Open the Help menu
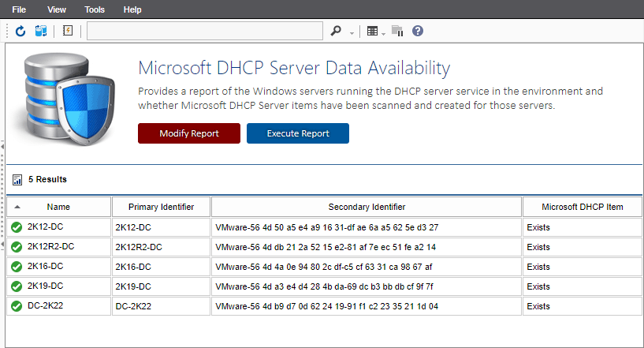 [132, 9]
